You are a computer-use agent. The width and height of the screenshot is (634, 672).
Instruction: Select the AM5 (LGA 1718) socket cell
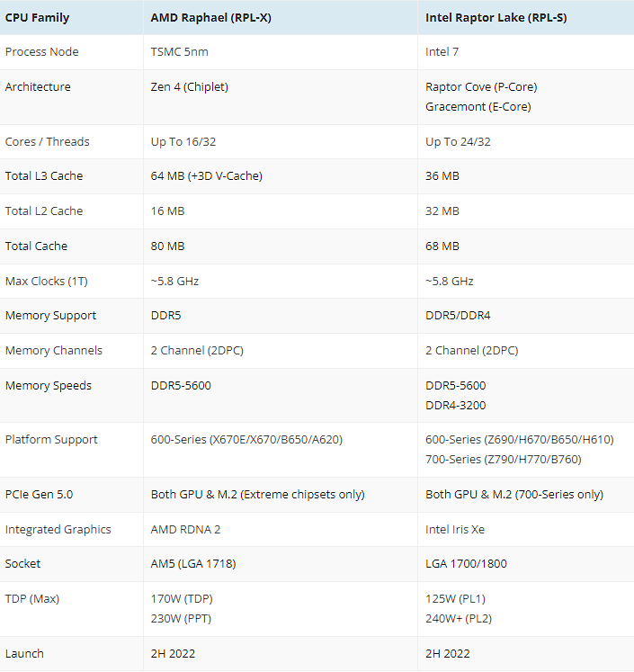click(x=193, y=564)
